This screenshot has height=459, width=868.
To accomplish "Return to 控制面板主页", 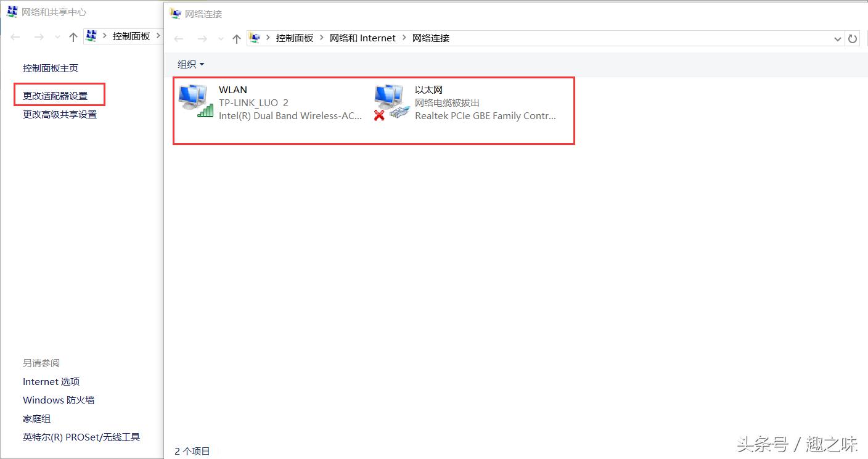I will coord(50,68).
